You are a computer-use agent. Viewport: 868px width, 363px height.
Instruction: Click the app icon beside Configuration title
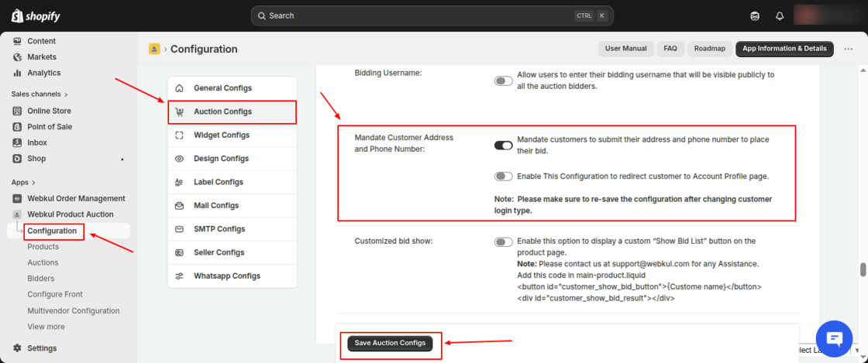154,50
